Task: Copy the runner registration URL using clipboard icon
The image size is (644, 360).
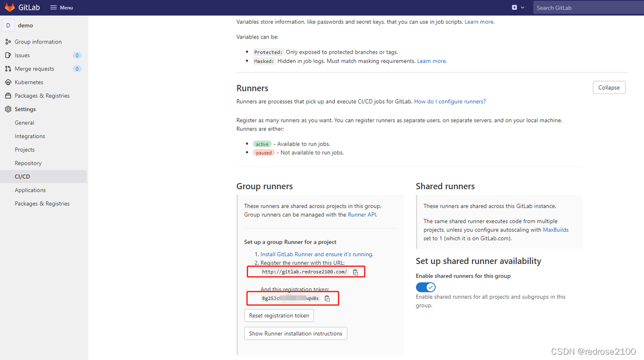Action: click(356, 272)
